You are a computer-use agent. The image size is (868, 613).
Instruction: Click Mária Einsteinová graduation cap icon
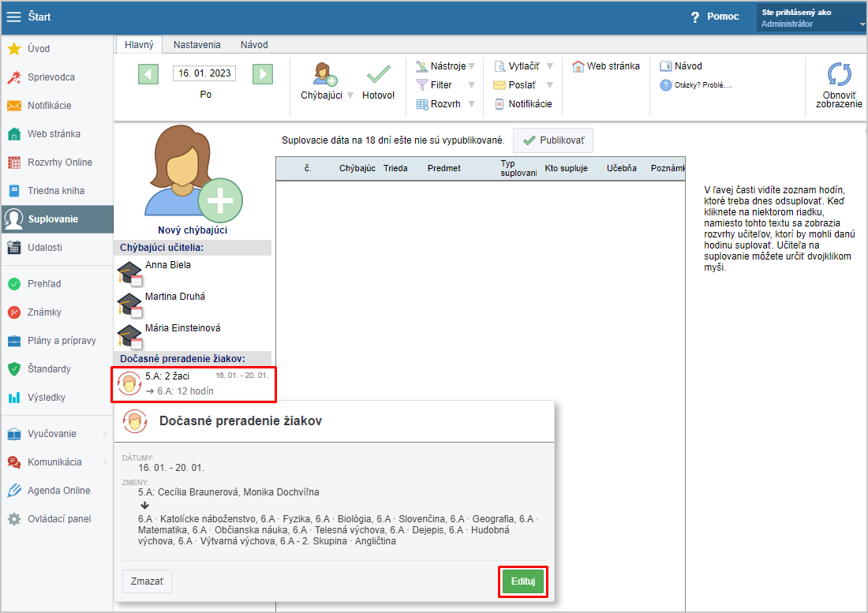[x=130, y=336]
